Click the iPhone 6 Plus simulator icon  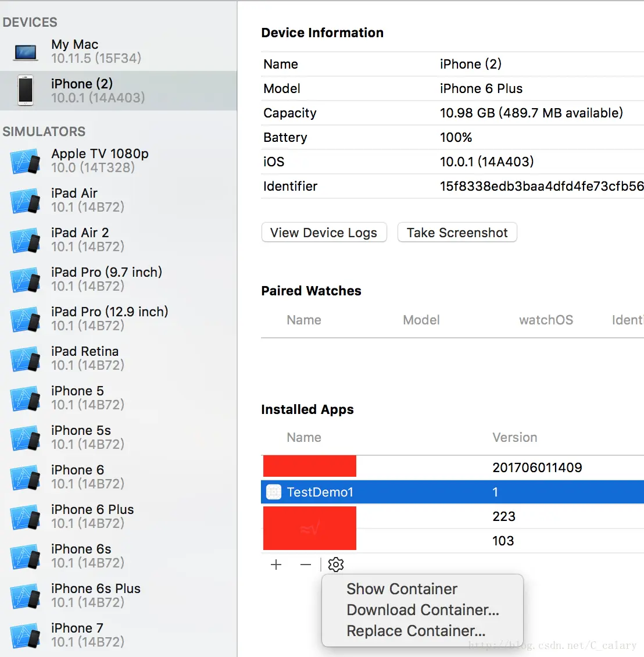click(x=26, y=517)
